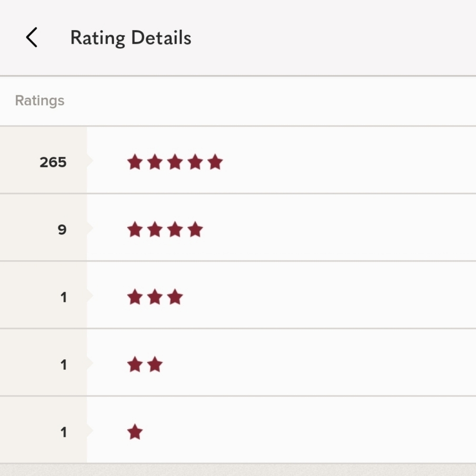476x476 pixels.
Task: Click the middle star in the three-star row
Action: coord(155,298)
